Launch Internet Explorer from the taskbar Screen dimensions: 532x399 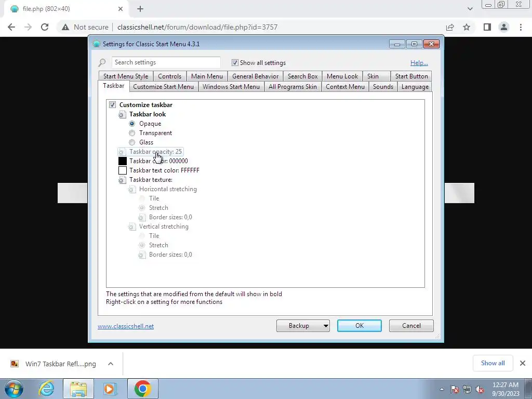[46, 389]
